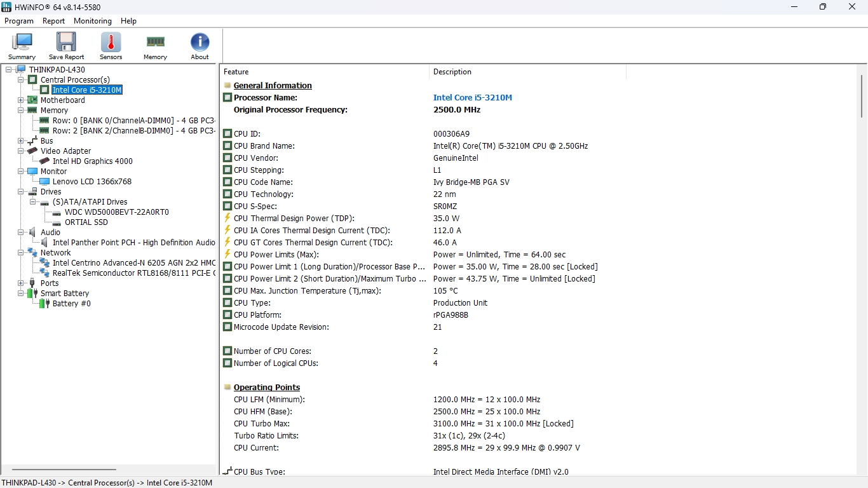Screen dimensions: 868x488
Task: Click the Network icon in tree
Action: (32, 253)
